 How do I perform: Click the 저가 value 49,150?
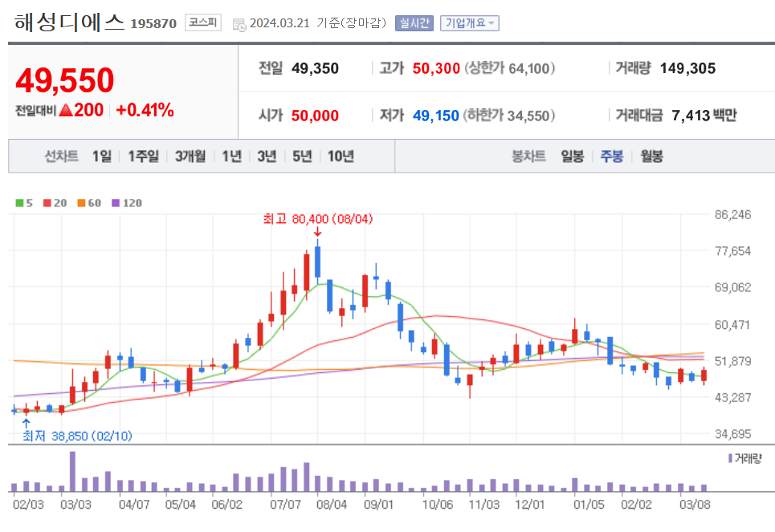436,116
